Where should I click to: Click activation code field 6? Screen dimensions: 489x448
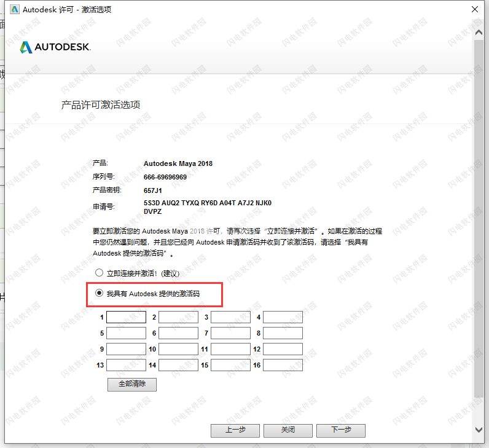[178, 333]
